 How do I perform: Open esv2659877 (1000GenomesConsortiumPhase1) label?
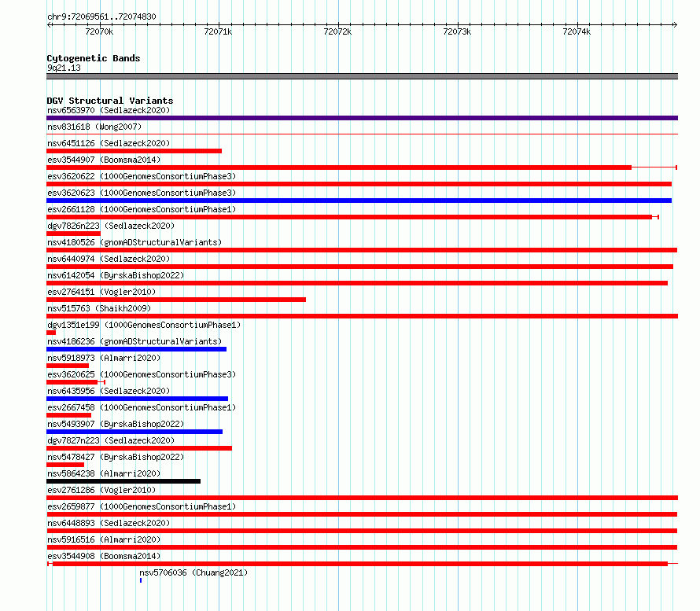click(x=142, y=506)
